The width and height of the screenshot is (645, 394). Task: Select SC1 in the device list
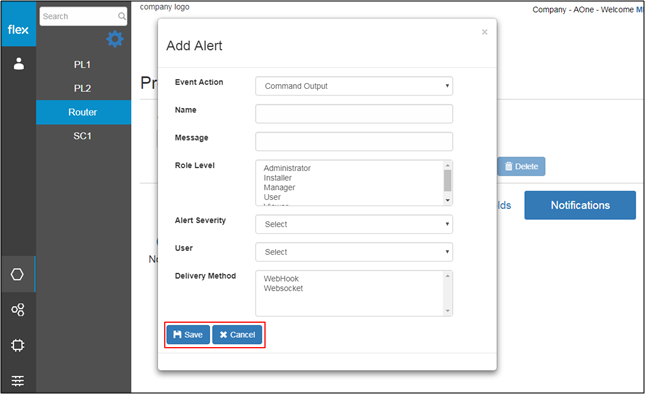[x=83, y=136]
